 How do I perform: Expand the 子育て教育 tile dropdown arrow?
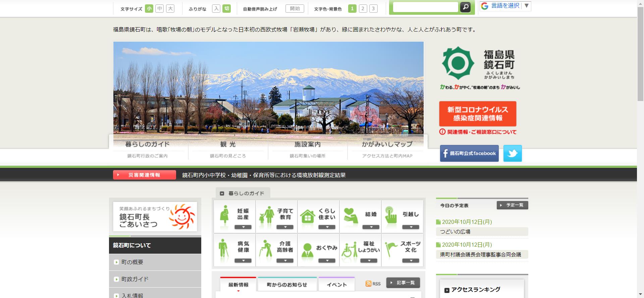285,227
